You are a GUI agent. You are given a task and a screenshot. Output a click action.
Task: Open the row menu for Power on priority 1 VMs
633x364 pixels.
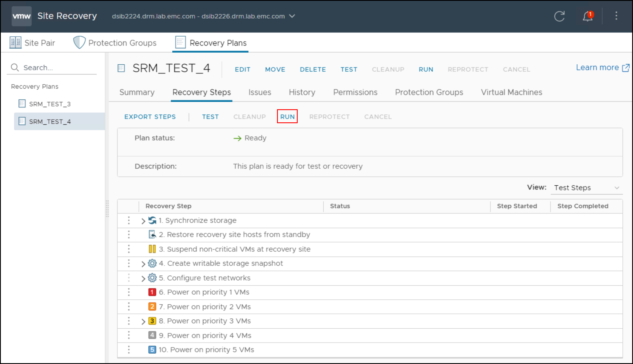(x=129, y=292)
